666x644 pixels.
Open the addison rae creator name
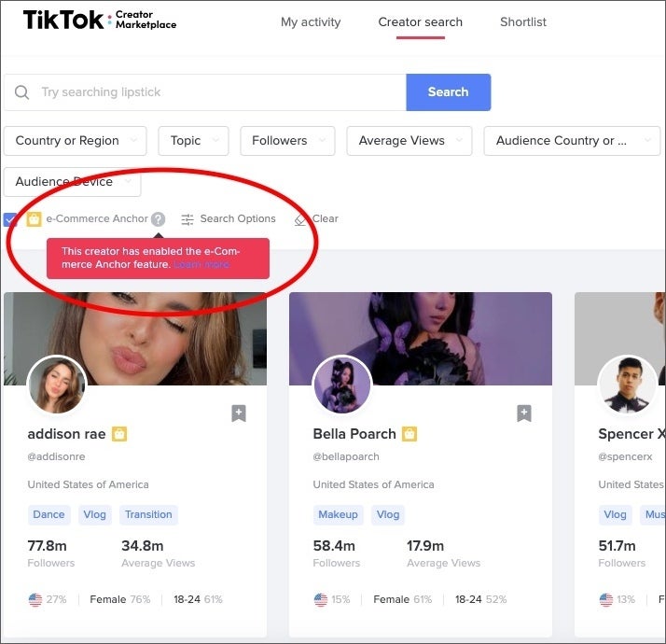pos(66,434)
